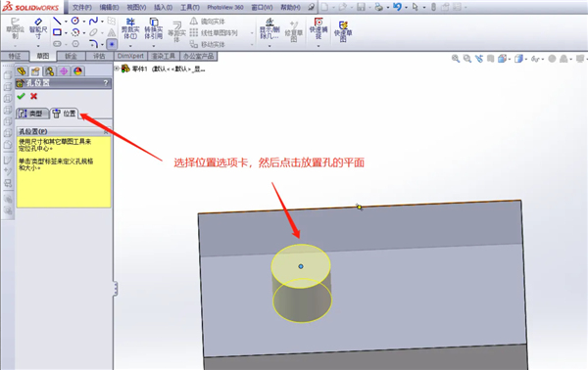Image resolution: width=588 pixels, height=370 pixels.
Task: Open the Line tool dropdown arrow
Action: point(66,22)
